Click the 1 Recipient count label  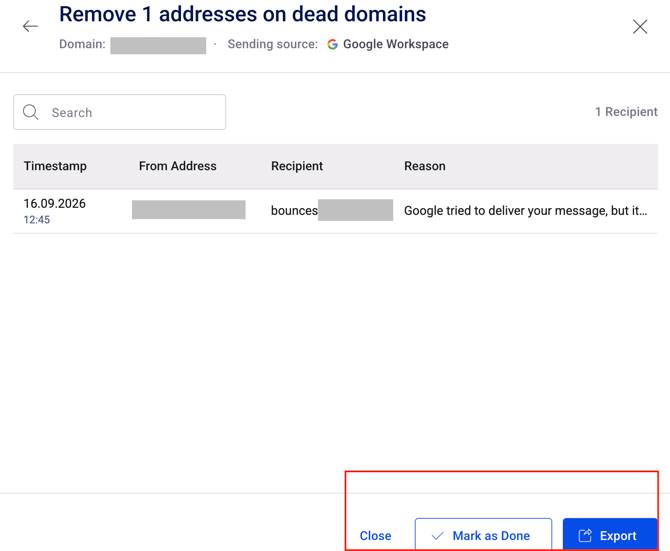(x=626, y=112)
